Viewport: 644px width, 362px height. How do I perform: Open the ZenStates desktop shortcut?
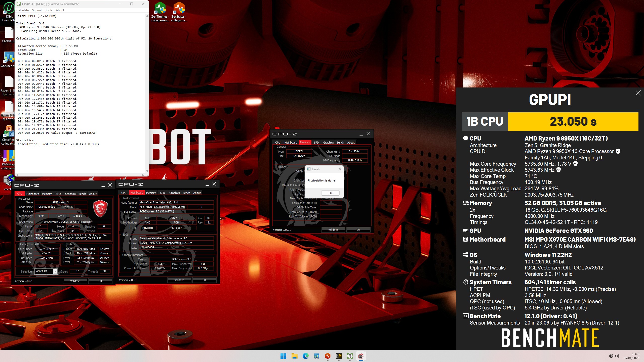pos(179,12)
